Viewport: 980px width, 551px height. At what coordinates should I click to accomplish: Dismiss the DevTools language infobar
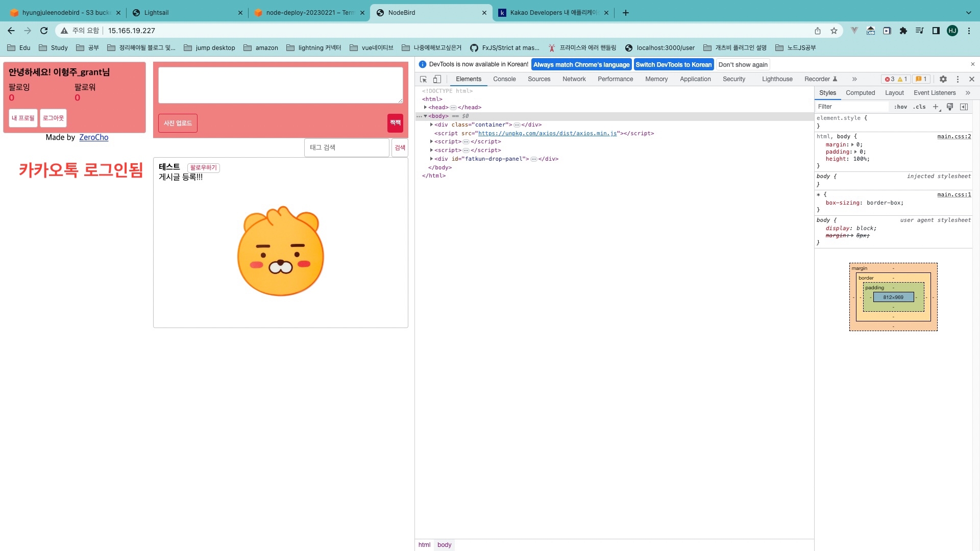[x=972, y=64]
